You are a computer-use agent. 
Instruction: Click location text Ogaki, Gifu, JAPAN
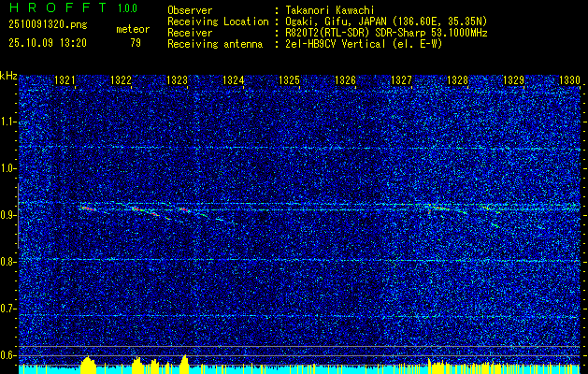[x=338, y=22]
